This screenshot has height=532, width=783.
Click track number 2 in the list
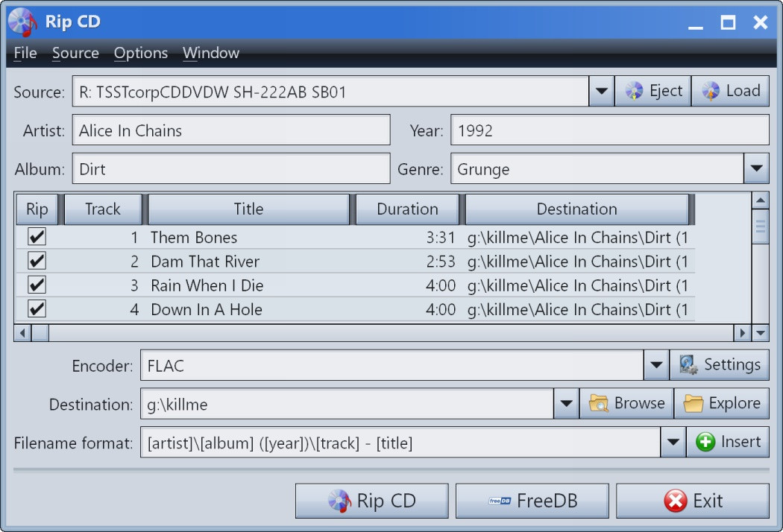coord(134,262)
